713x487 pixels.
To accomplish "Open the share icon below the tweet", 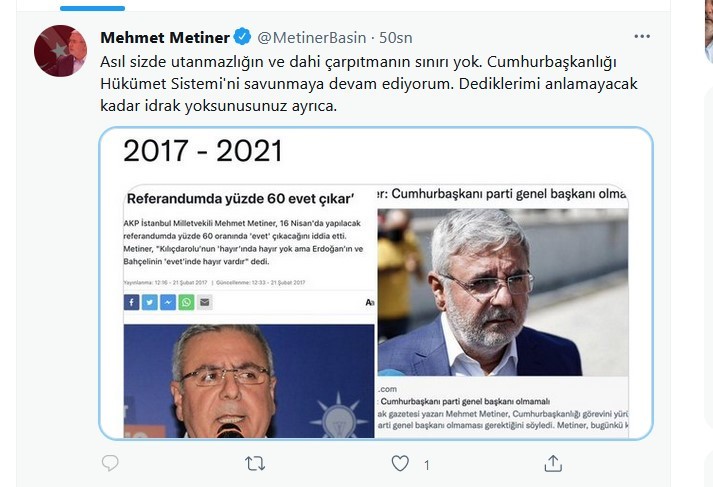I will coord(553,463).
